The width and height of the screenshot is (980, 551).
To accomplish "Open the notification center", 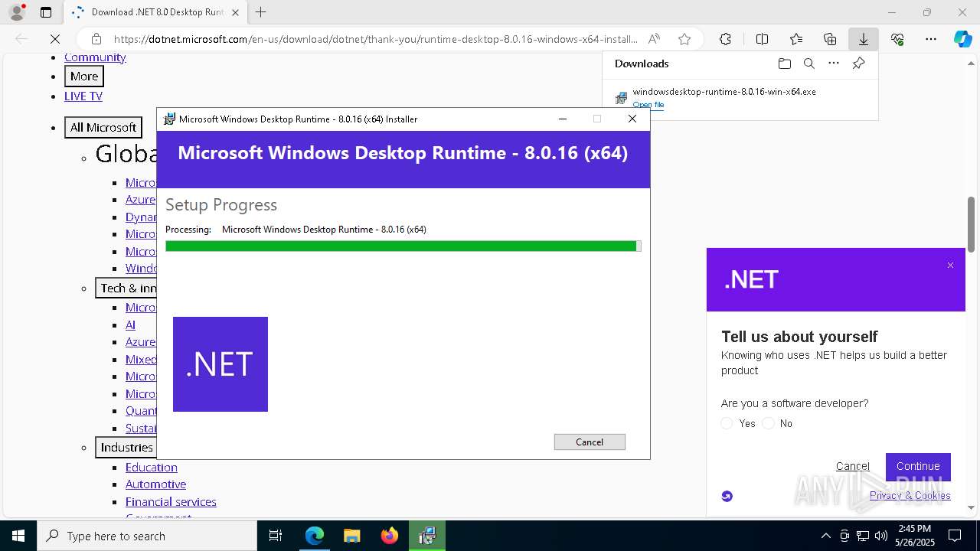I will (955, 536).
